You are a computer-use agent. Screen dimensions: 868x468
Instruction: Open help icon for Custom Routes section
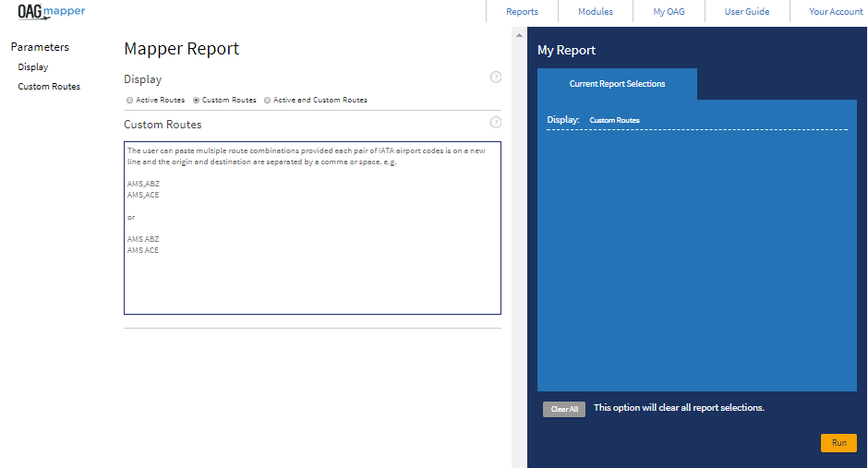pyautogui.click(x=496, y=122)
